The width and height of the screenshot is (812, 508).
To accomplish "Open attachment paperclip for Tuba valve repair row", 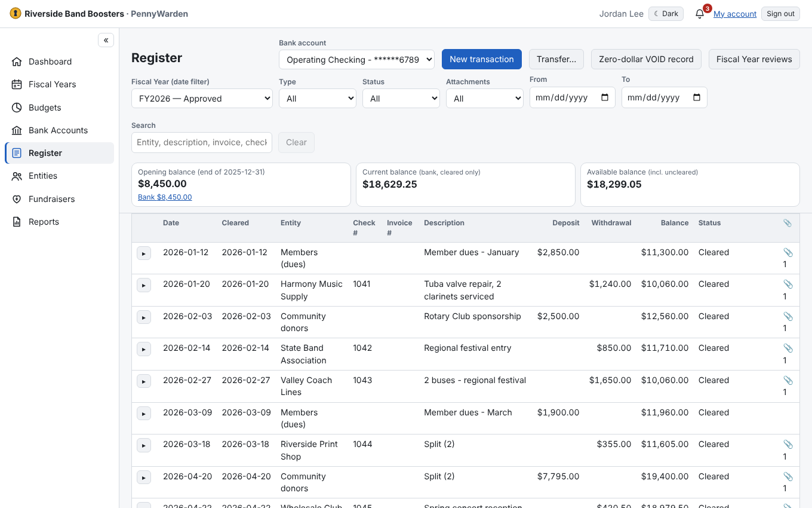I will (788, 284).
